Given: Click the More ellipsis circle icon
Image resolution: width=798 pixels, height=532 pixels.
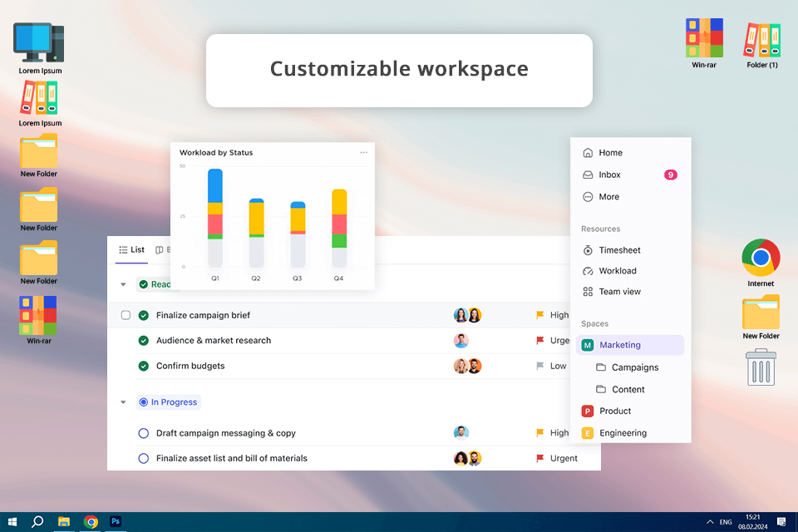Looking at the screenshot, I should point(588,196).
